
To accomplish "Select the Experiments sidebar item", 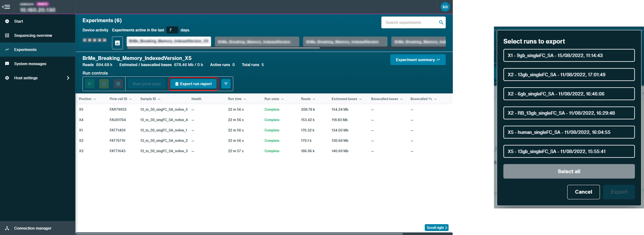I will coord(37,50).
